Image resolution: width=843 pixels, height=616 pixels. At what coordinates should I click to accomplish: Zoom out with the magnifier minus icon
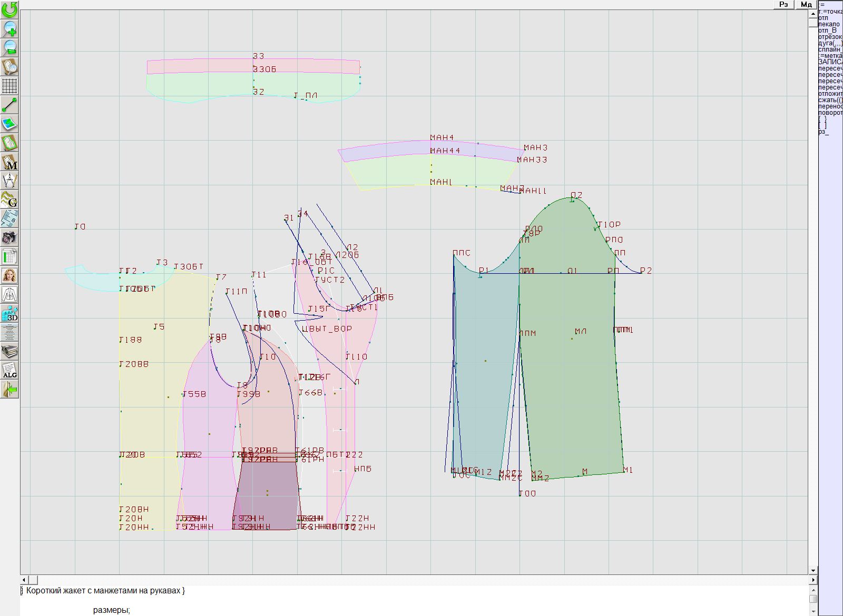click(9, 47)
